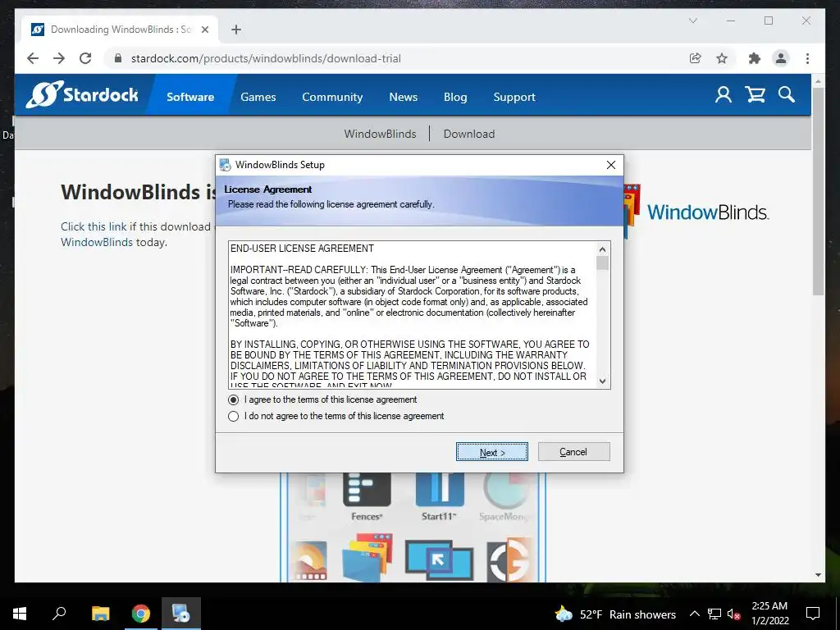Open the account user icon on Stardock site

(x=724, y=95)
